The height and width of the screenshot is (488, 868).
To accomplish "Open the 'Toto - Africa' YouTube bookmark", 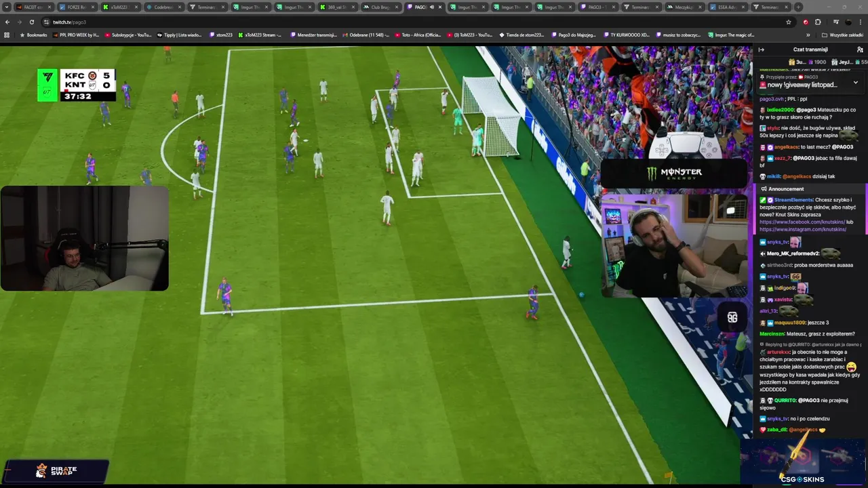I will (x=418, y=35).
